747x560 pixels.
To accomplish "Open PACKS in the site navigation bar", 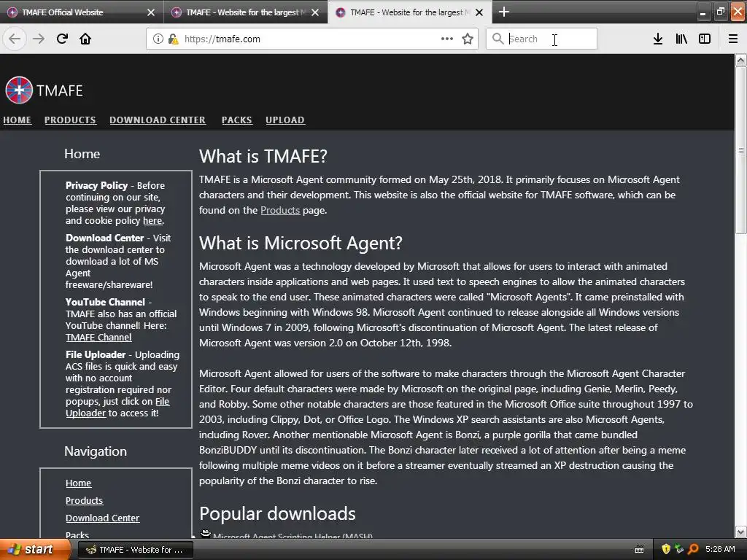I will point(237,120).
